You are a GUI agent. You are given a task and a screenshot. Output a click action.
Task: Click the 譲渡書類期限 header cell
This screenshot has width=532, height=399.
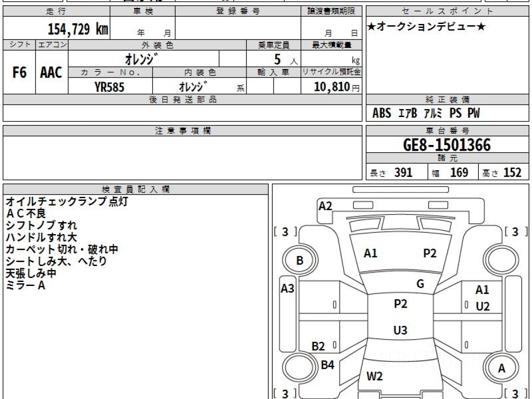331,12
